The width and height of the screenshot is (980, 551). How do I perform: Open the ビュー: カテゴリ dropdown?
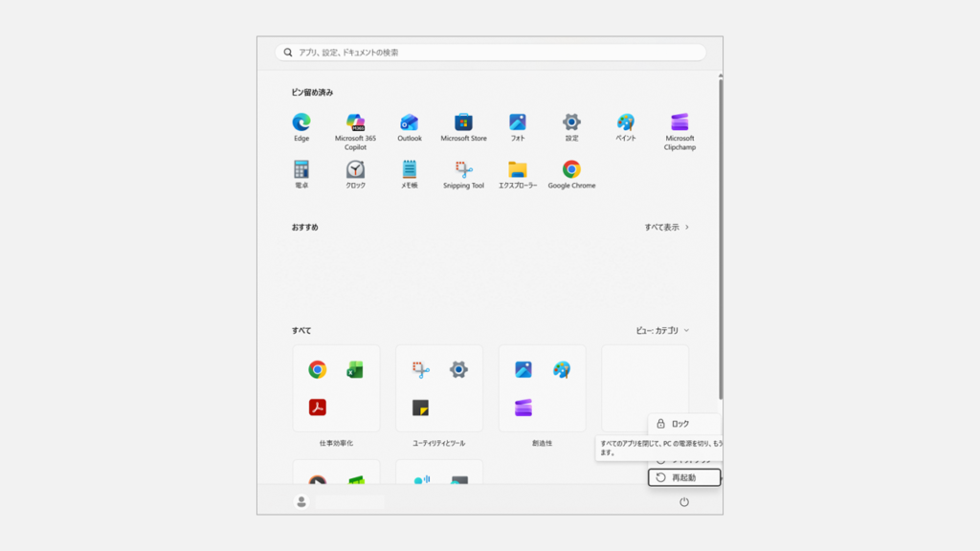click(662, 328)
